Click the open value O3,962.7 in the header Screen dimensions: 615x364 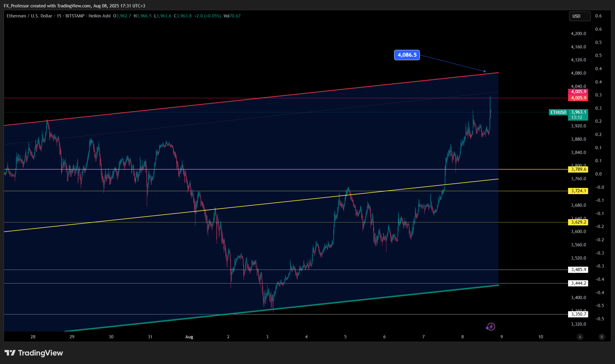click(122, 16)
